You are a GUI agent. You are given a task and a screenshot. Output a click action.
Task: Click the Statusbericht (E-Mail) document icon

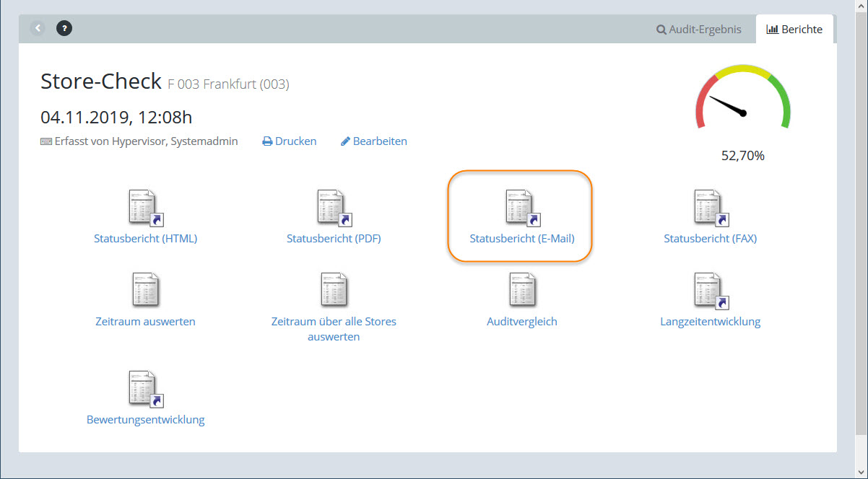pos(522,208)
